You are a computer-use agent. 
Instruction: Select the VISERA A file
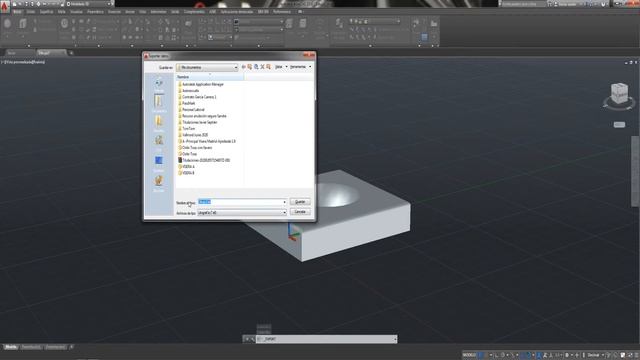coord(186,167)
